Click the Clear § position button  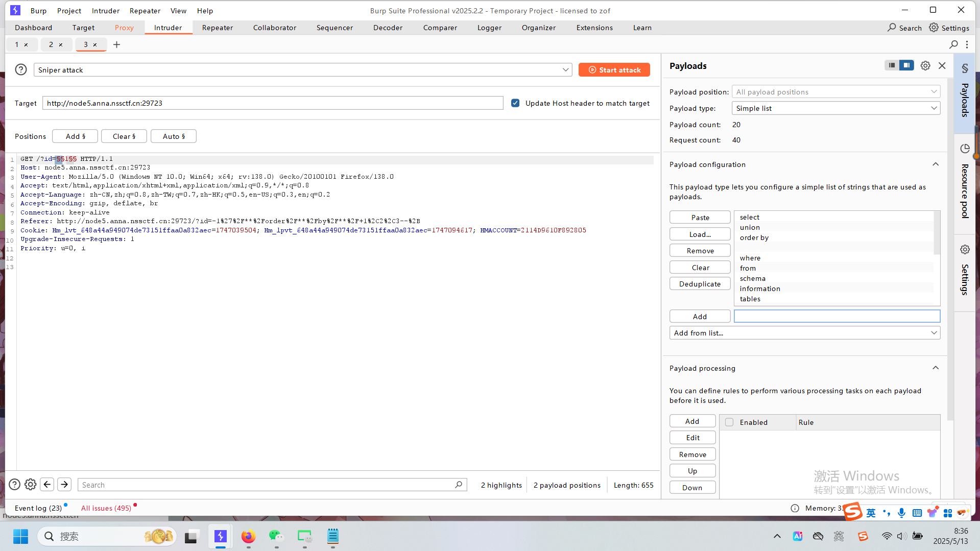(124, 136)
